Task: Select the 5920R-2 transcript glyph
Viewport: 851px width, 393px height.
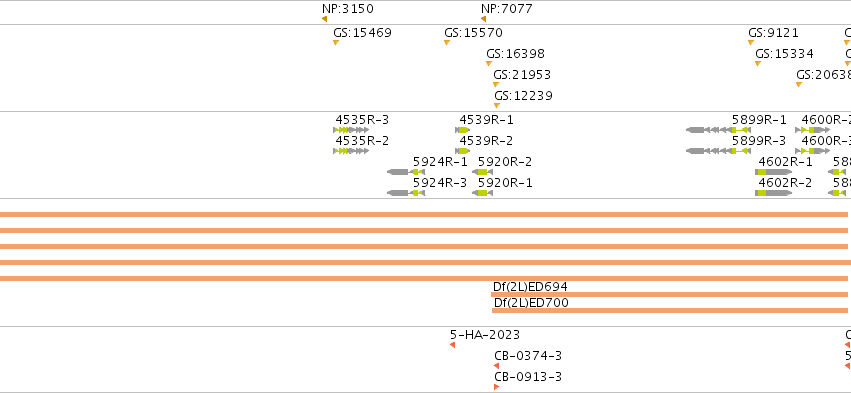Action: (482, 172)
